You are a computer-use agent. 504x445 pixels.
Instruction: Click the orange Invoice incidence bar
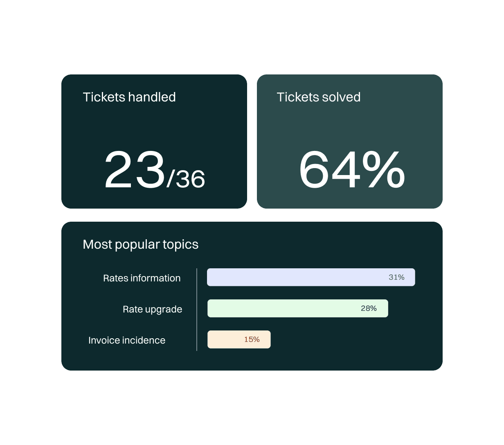[225, 339]
